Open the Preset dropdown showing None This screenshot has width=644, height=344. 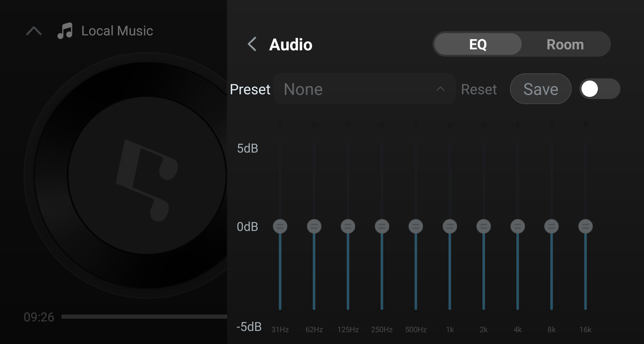click(364, 89)
